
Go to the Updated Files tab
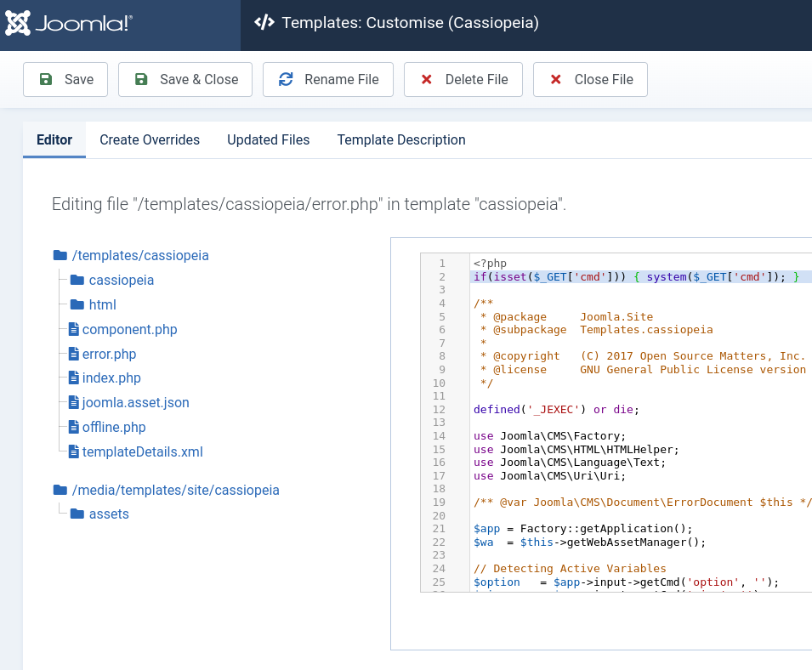click(x=268, y=139)
